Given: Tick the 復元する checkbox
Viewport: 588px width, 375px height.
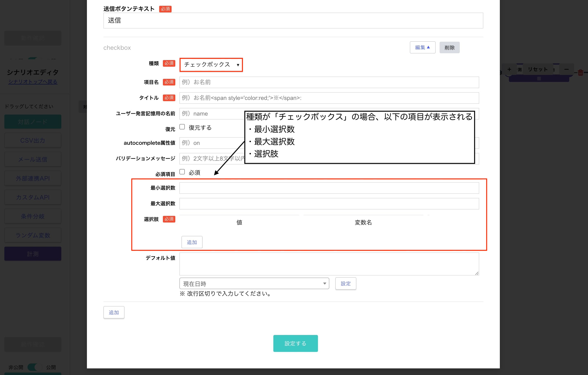Looking at the screenshot, I should (182, 127).
